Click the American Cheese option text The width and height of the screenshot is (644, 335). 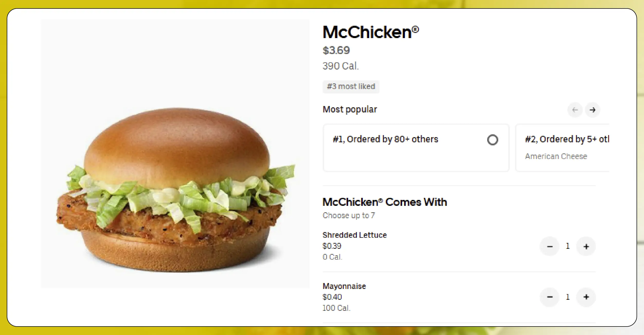(556, 156)
